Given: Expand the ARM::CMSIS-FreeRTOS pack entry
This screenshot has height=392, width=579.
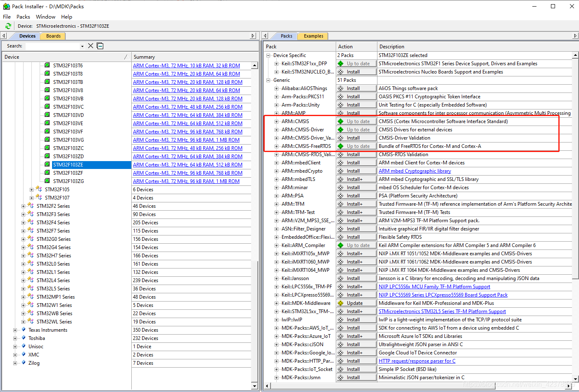Looking at the screenshot, I should click(276, 146).
